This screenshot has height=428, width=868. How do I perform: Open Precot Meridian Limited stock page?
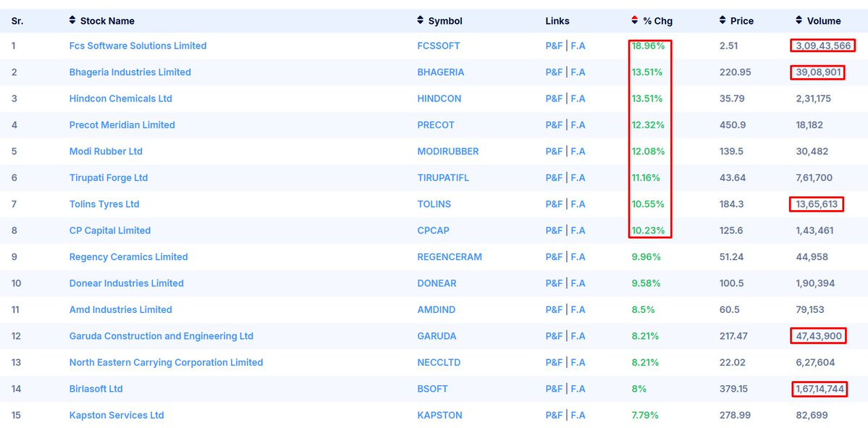click(122, 125)
